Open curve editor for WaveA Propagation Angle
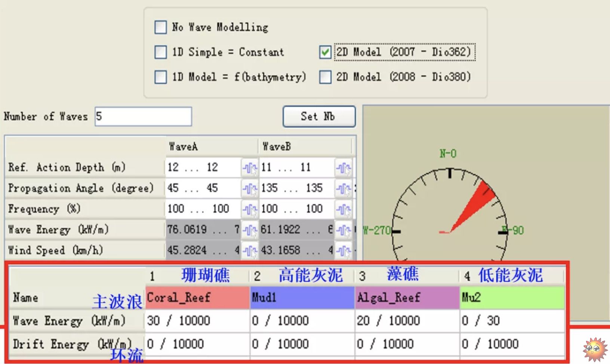610x364 pixels. click(x=250, y=189)
